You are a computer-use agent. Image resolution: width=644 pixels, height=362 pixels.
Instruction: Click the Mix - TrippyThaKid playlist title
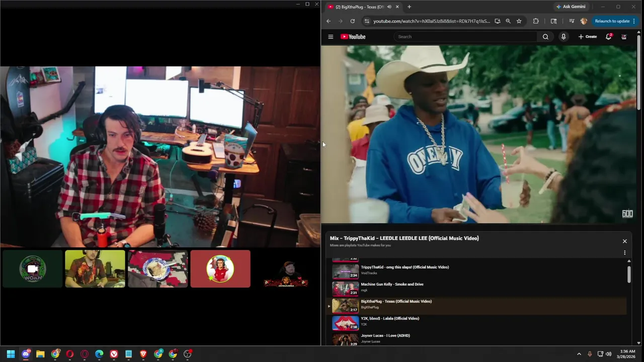pos(405,238)
